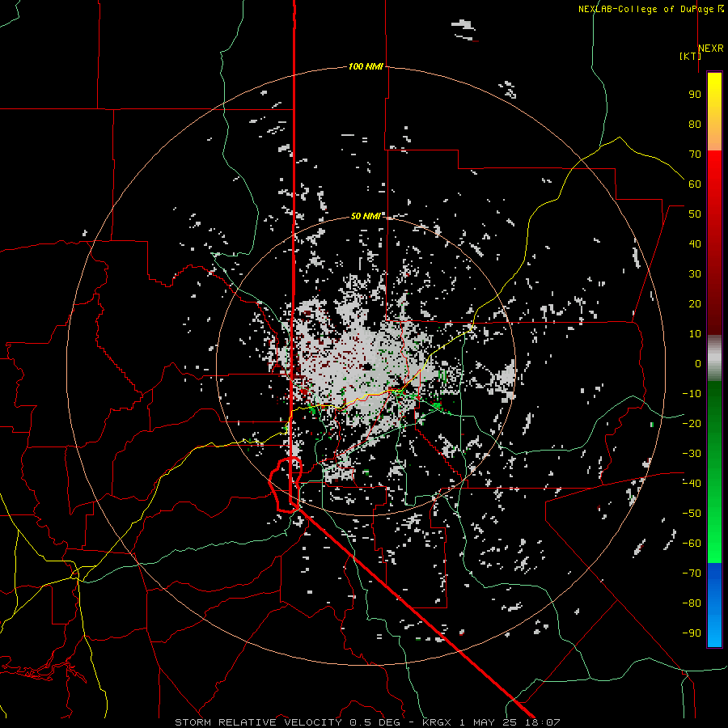Click the 50 value on velocity scale

[x=695, y=214]
